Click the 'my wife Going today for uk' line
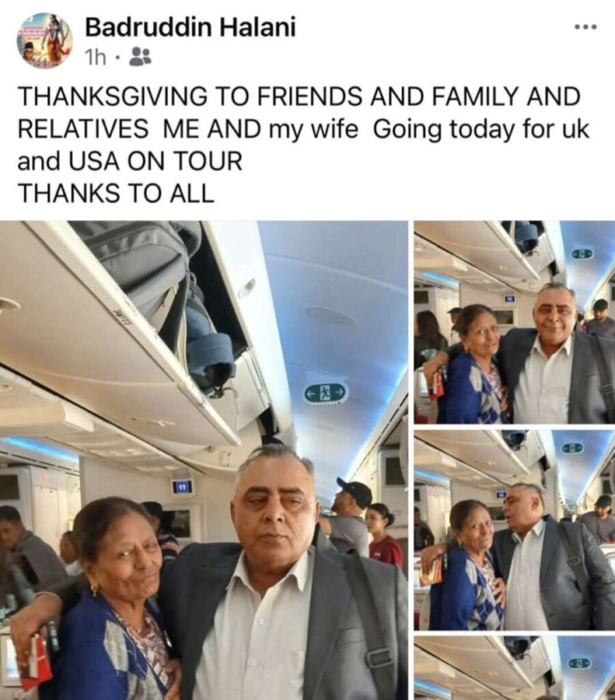The height and width of the screenshot is (700, 615). coord(428,129)
